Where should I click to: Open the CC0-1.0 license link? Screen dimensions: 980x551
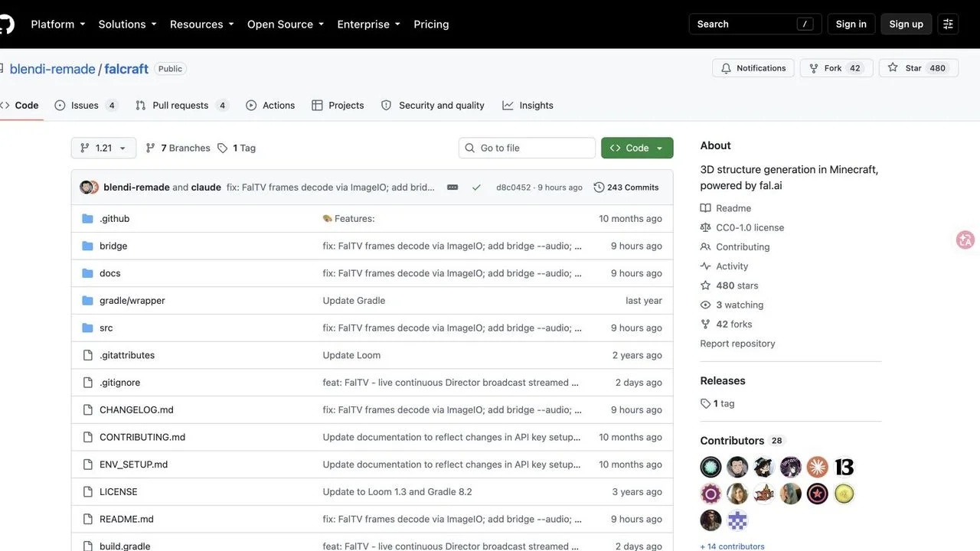coord(742,227)
